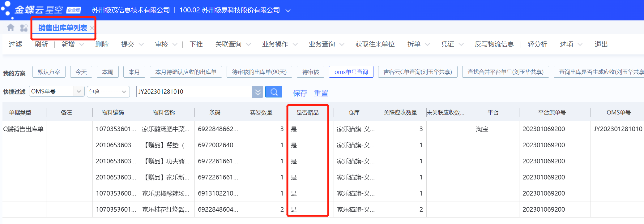This screenshot has height=224, width=644.
Task: Select the oms单号查询 scheme
Action: pyautogui.click(x=351, y=72)
